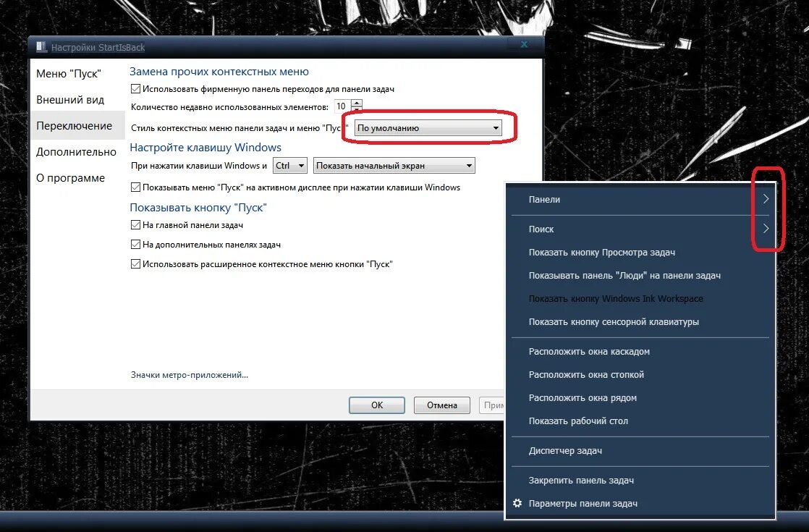Choose Закрепить панель задач
Viewport: 809px width, 532px height.
(x=640, y=481)
